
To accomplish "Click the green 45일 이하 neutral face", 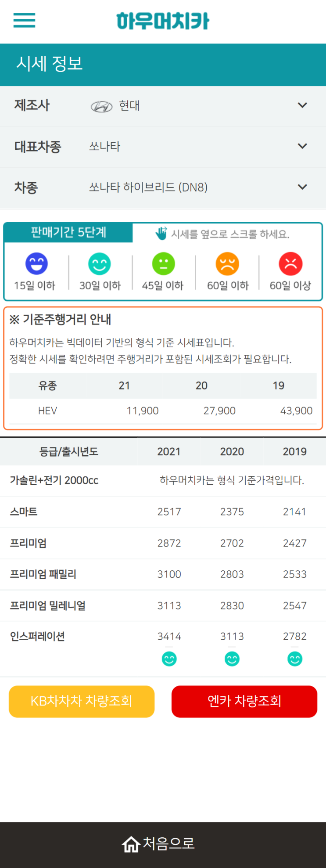I will tap(163, 264).
